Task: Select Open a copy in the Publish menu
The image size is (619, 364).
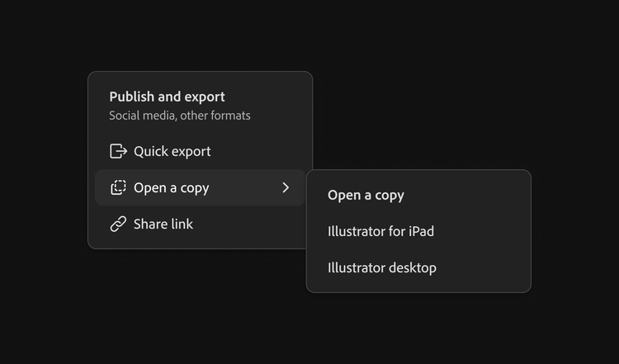Action: pos(200,187)
